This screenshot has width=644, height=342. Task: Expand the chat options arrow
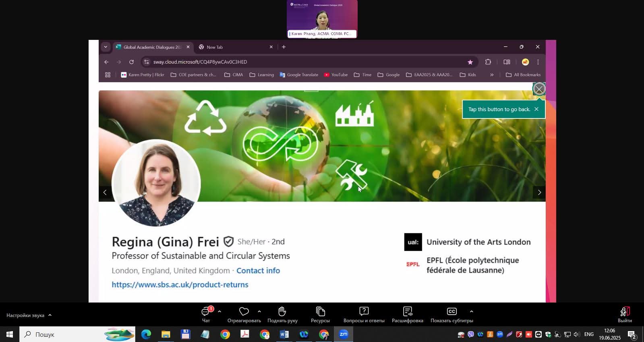[219, 311]
